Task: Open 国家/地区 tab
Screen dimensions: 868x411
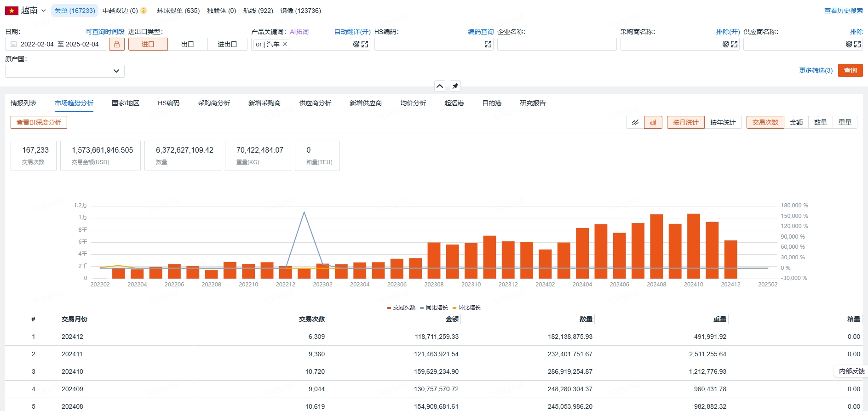Action: (125, 103)
